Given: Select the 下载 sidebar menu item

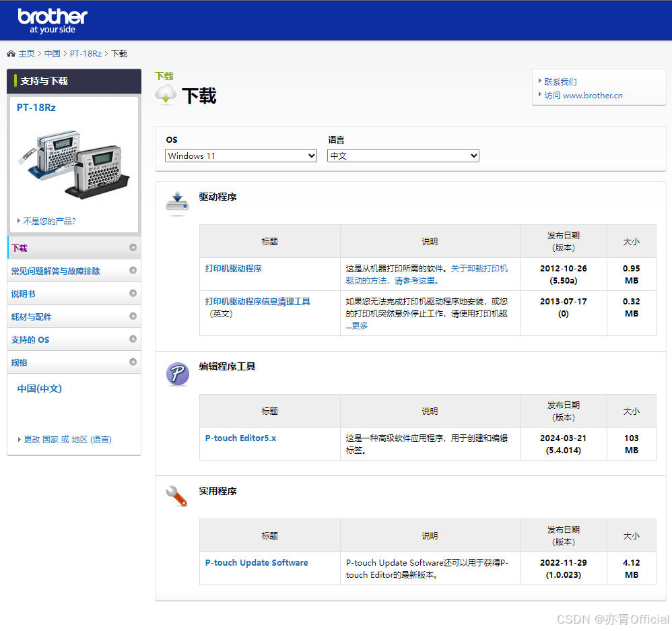Looking at the screenshot, I should click(x=74, y=248).
